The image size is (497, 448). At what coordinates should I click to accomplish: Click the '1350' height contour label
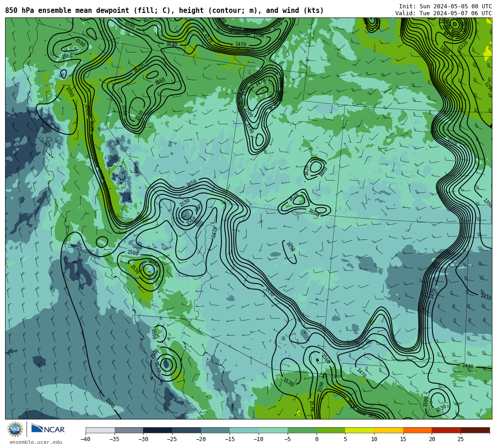coord(487,202)
